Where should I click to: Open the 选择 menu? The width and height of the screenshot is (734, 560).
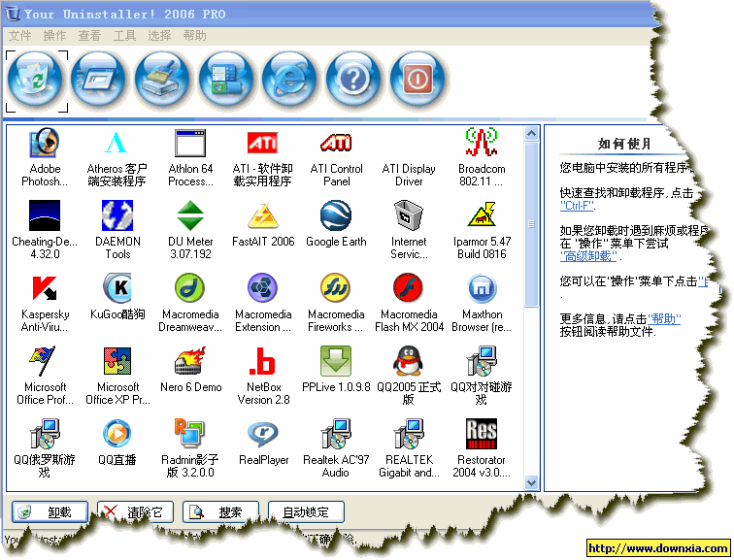point(159,36)
